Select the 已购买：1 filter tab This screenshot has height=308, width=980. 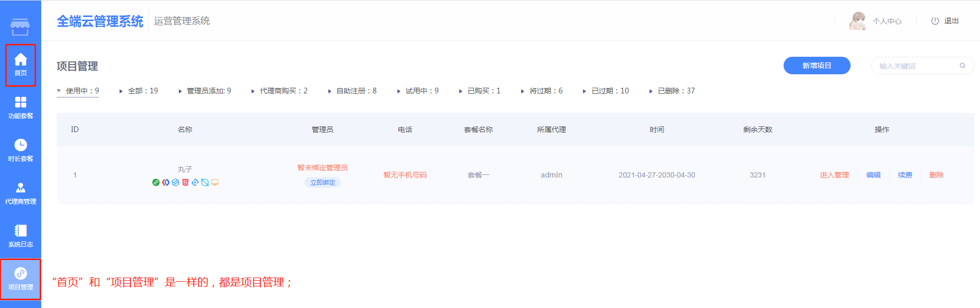(480, 91)
